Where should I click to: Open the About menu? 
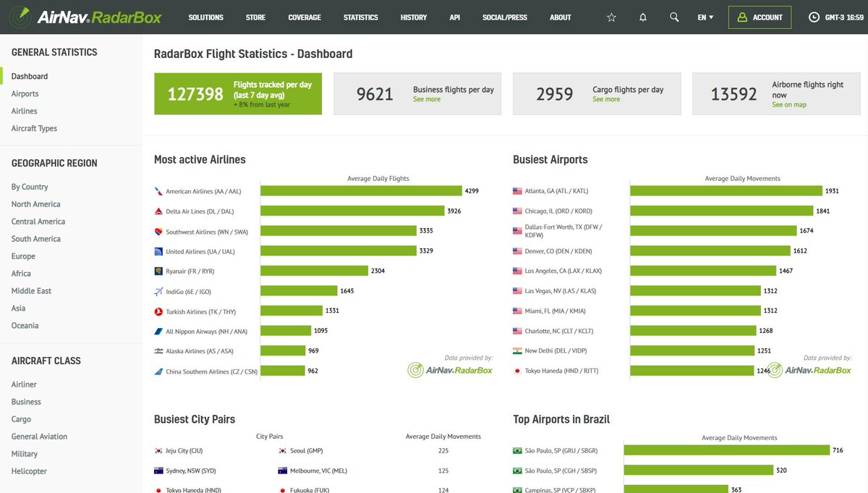(x=561, y=17)
